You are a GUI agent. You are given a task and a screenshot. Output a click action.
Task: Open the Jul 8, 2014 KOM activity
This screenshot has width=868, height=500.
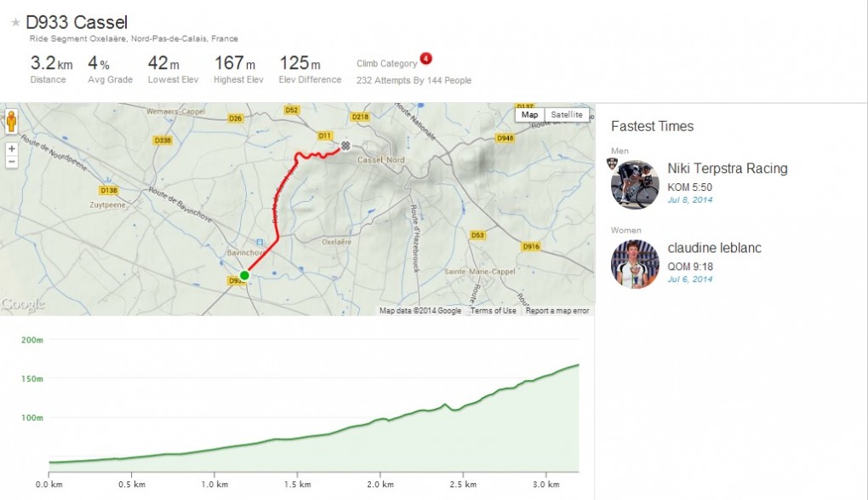(689, 199)
